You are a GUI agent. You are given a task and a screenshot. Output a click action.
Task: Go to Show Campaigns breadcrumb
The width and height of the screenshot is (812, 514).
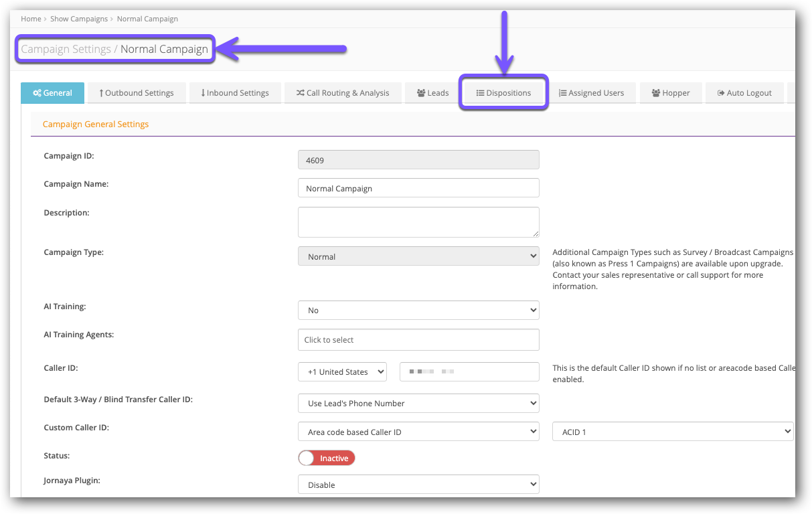click(x=79, y=19)
